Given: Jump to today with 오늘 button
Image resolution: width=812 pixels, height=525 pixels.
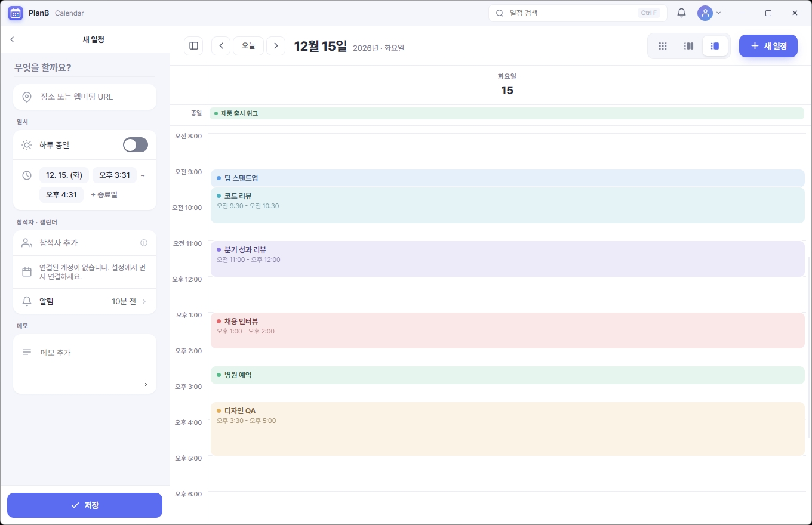Looking at the screenshot, I should 248,45.
